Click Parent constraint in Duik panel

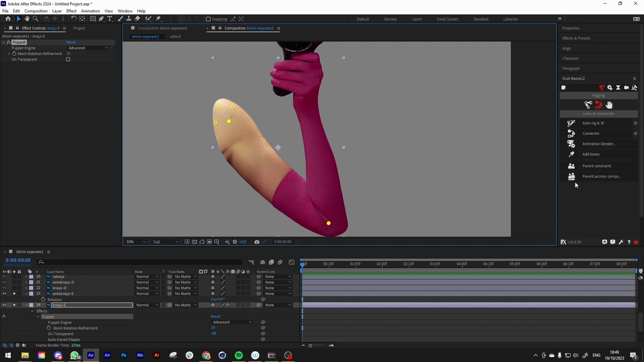coord(596,166)
